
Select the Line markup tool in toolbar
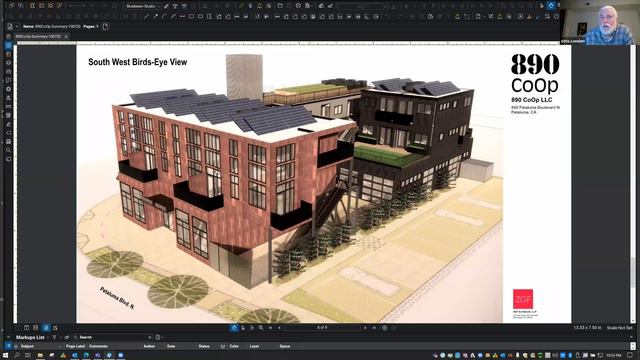tap(146, 17)
